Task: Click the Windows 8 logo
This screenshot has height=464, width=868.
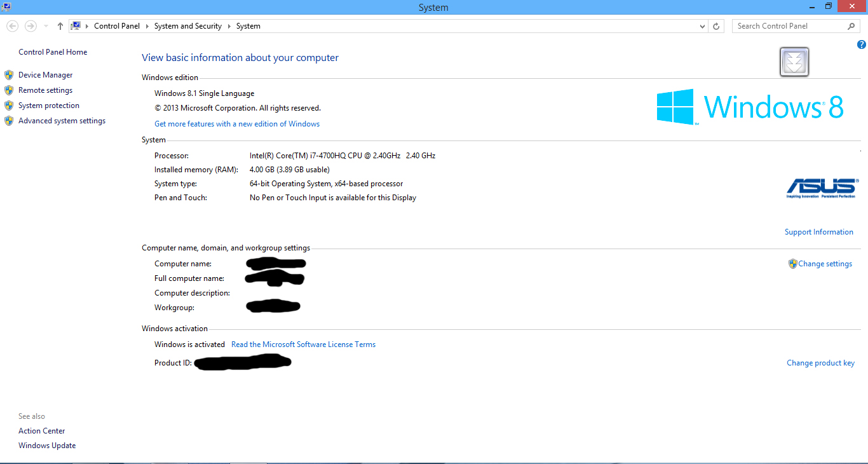Action: [750, 107]
